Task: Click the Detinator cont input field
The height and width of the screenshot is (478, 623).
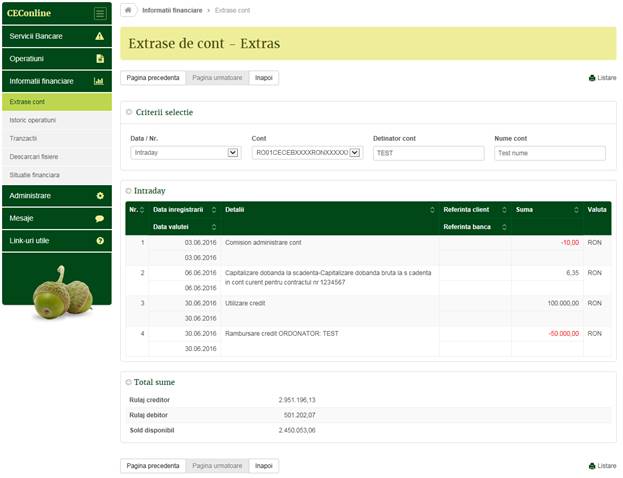Action: pos(427,154)
